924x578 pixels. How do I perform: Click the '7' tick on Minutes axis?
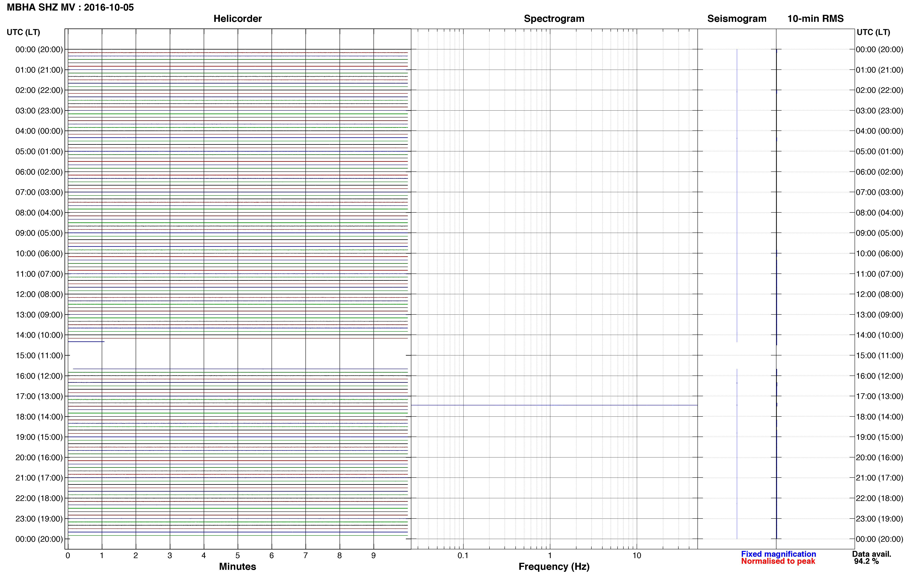tap(306, 556)
